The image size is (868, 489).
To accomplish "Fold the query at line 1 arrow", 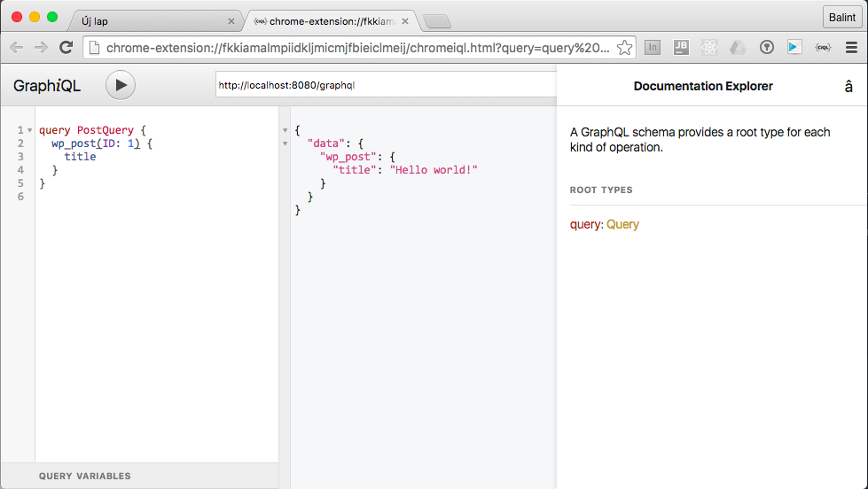I will tap(30, 130).
